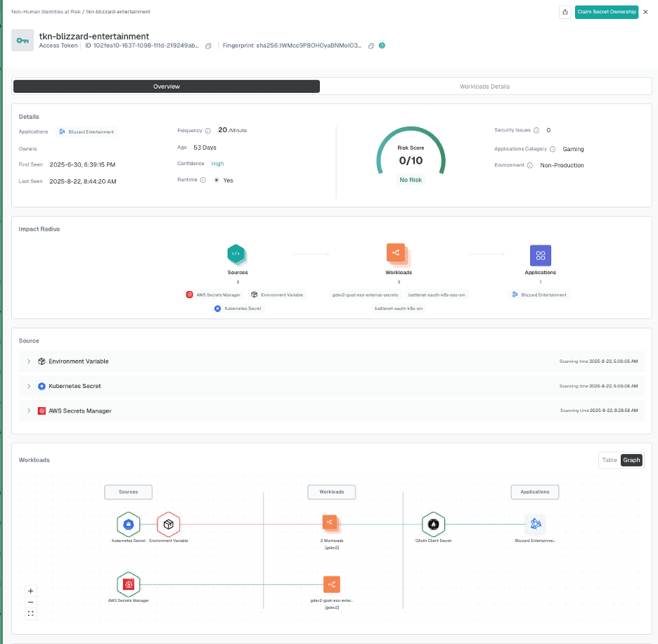Viewport: 658px width, 644px height.
Task: Click the Environment Variable hexagon node
Action: (x=169, y=524)
